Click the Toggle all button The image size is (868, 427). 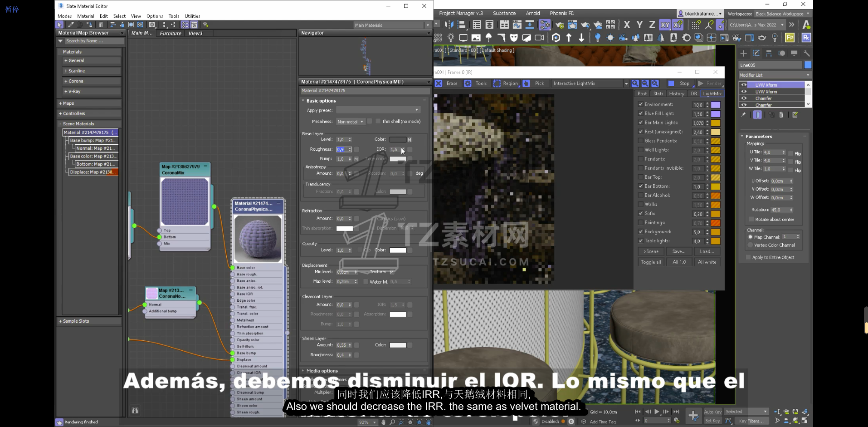click(x=650, y=262)
